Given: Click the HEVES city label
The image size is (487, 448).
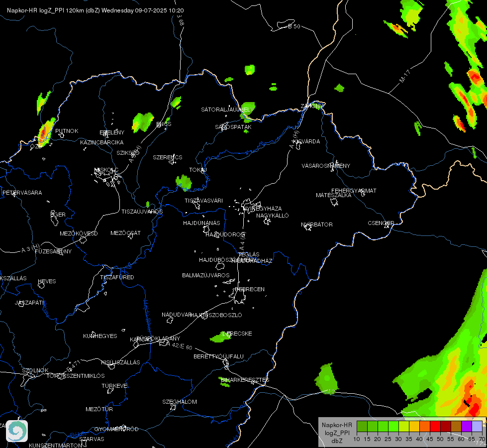Looking at the screenshot, I should click(47, 281).
